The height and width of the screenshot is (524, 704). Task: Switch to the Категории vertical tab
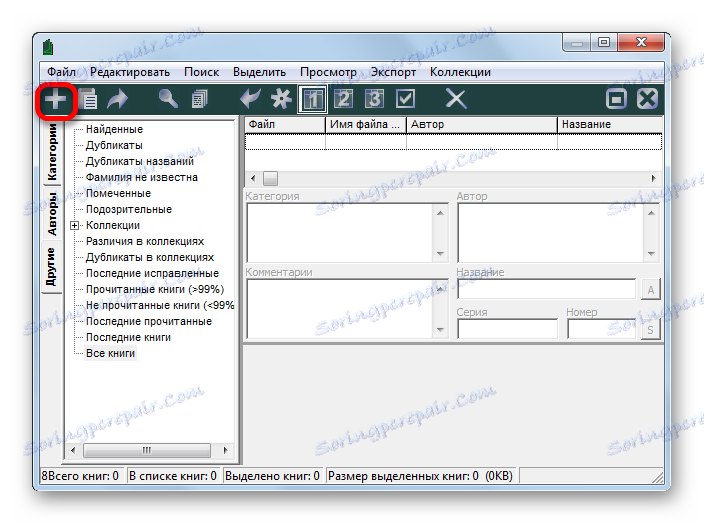(x=52, y=152)
